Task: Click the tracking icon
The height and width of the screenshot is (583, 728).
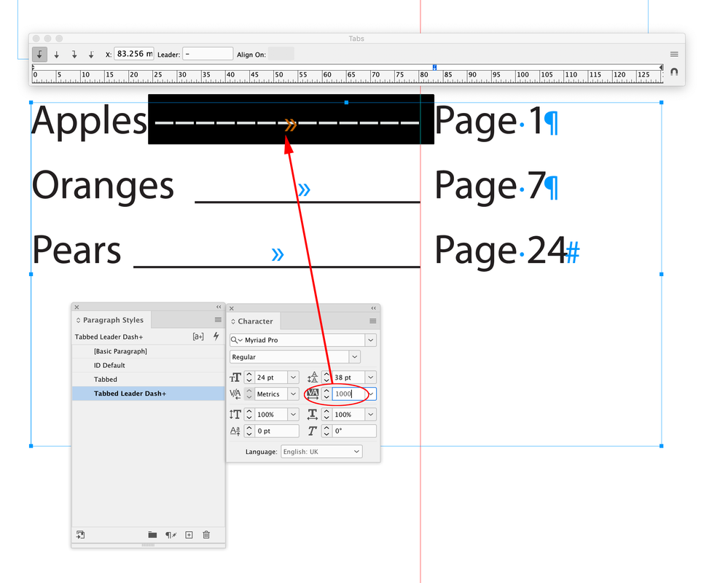Action: tap(313, 394)
